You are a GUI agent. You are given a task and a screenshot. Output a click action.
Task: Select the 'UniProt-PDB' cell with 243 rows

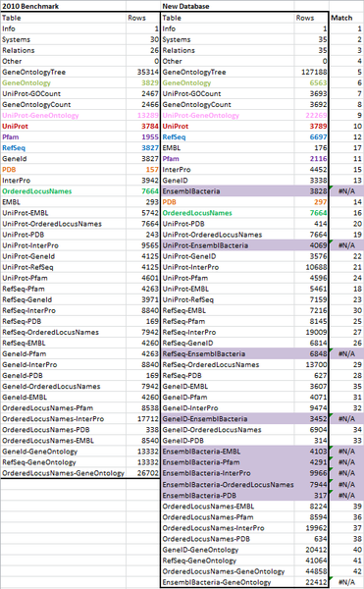click(63, 235)
